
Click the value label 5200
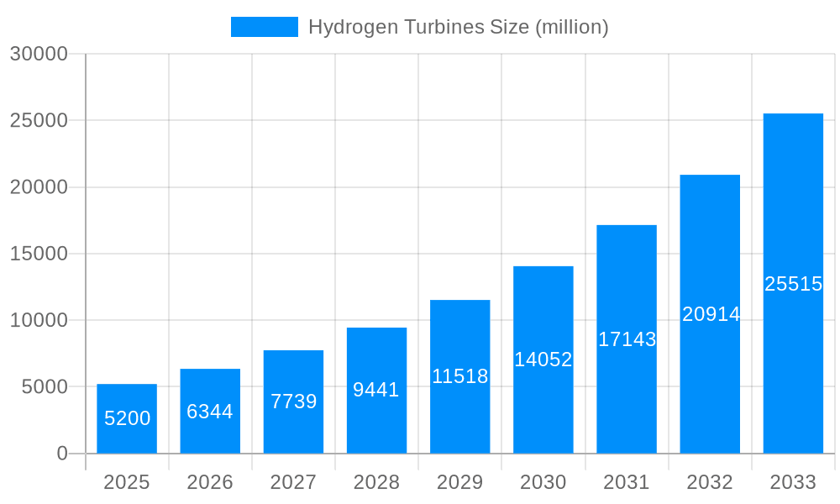point(127,417)
